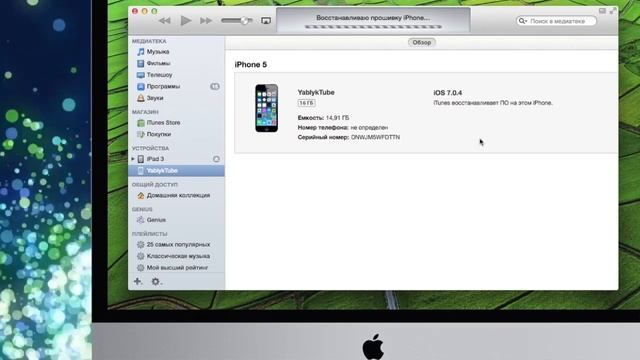Skip forward with the fast-forward button
The image size is (640, 360).
[x=206, y=20]
